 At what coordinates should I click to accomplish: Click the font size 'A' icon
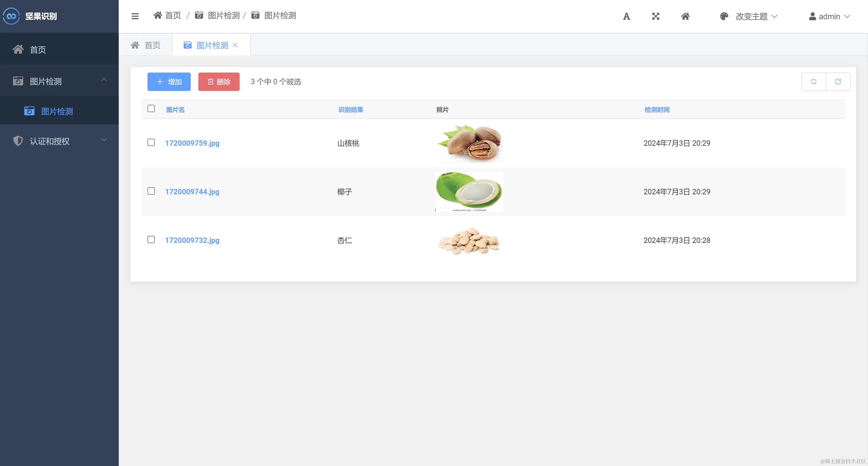tap(626, 16)
